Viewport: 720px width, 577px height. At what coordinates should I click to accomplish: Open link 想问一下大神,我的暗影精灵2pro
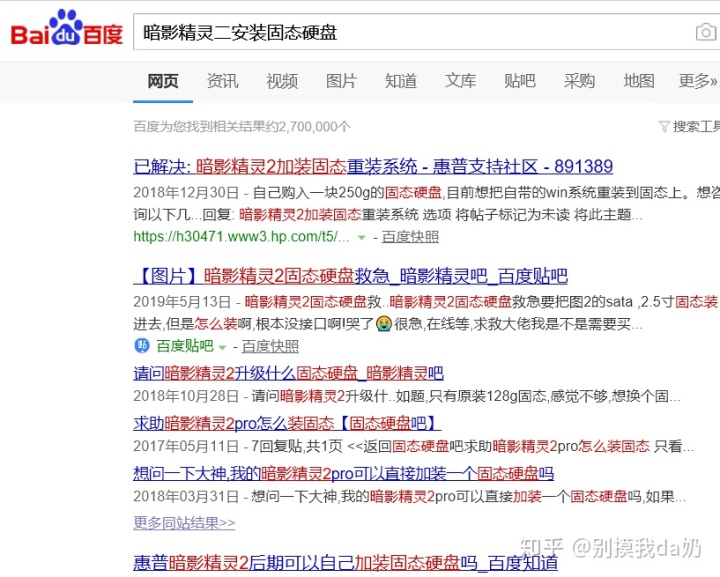343,473
